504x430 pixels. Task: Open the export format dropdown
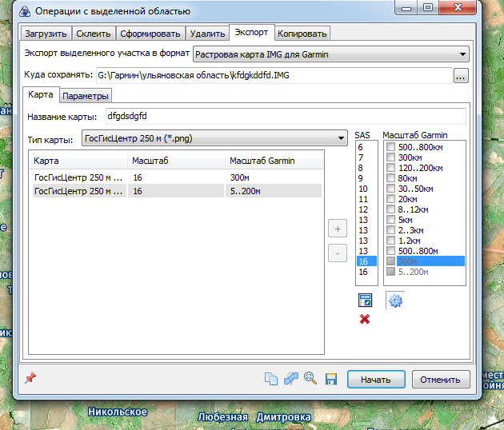331,54
